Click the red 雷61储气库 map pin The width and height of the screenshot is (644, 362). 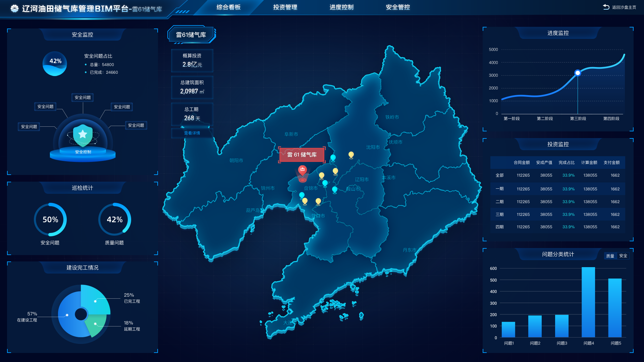point(303,170)
